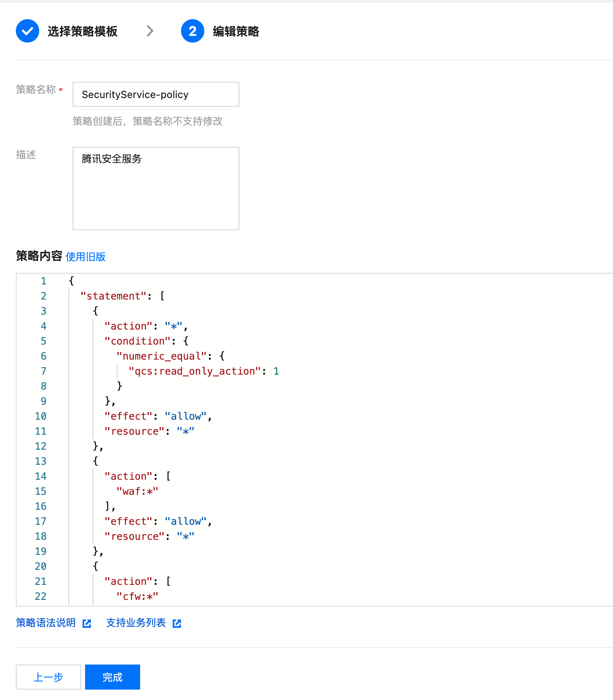
Task: Click the 描述 field label
Action: tap(26, 155)
